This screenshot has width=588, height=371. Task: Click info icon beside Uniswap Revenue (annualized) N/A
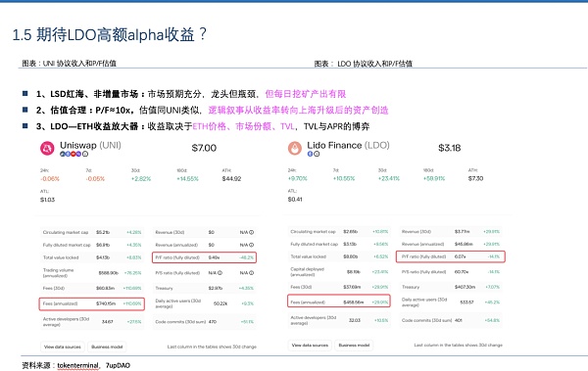252,245
